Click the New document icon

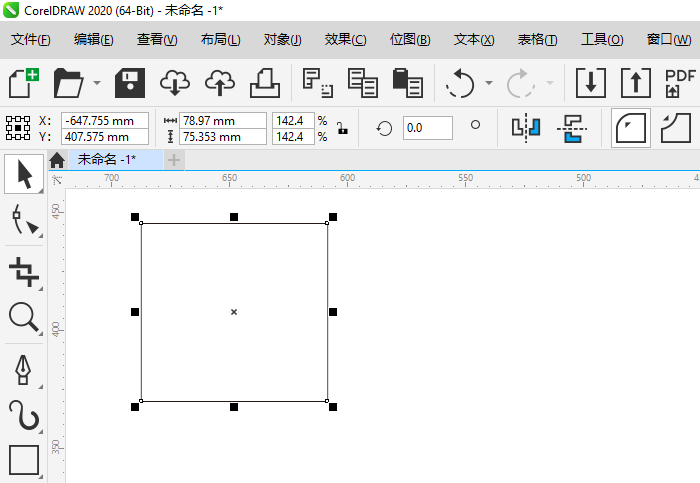point(24,82)
